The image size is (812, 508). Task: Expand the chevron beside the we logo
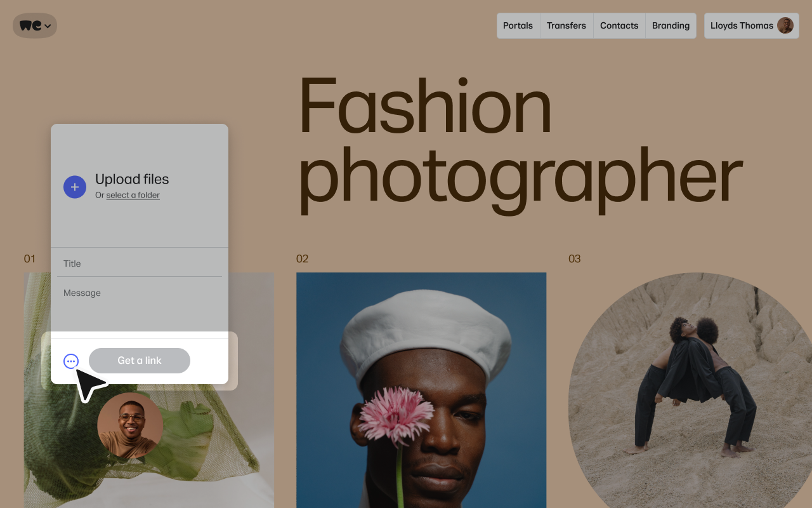48,26
